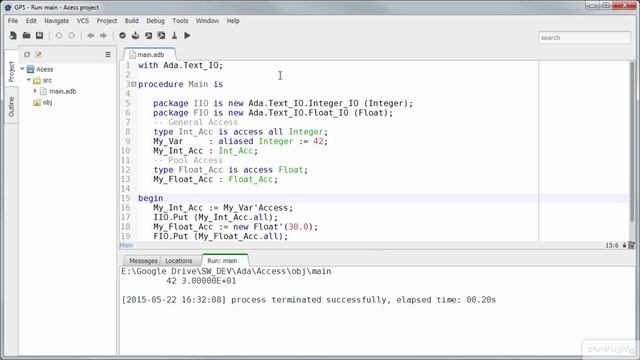Screen dimensions: 640x360
Task: Click the '-- Pool Access' comment
Action: tap(188, 160)
